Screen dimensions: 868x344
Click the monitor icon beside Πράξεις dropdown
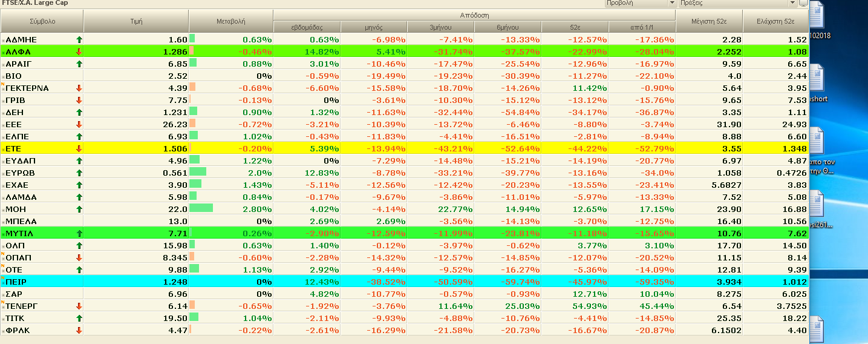click(x=803, y=3)
